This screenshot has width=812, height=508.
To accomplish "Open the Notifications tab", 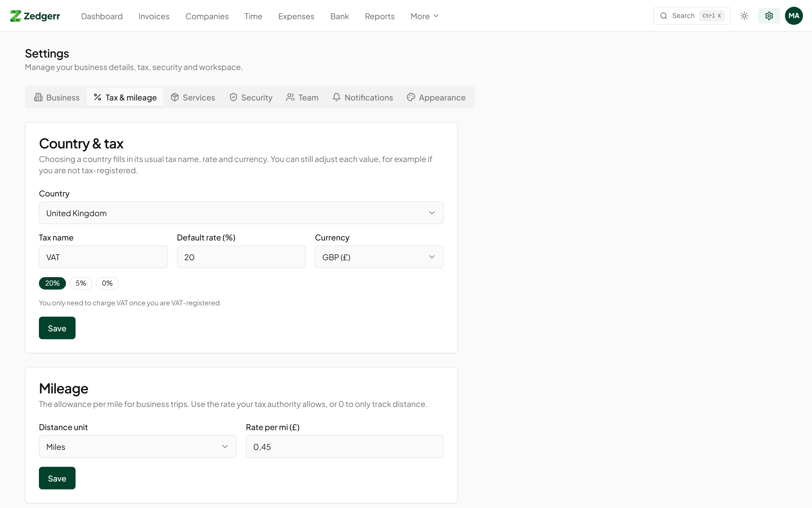I will tap(363, 97).
